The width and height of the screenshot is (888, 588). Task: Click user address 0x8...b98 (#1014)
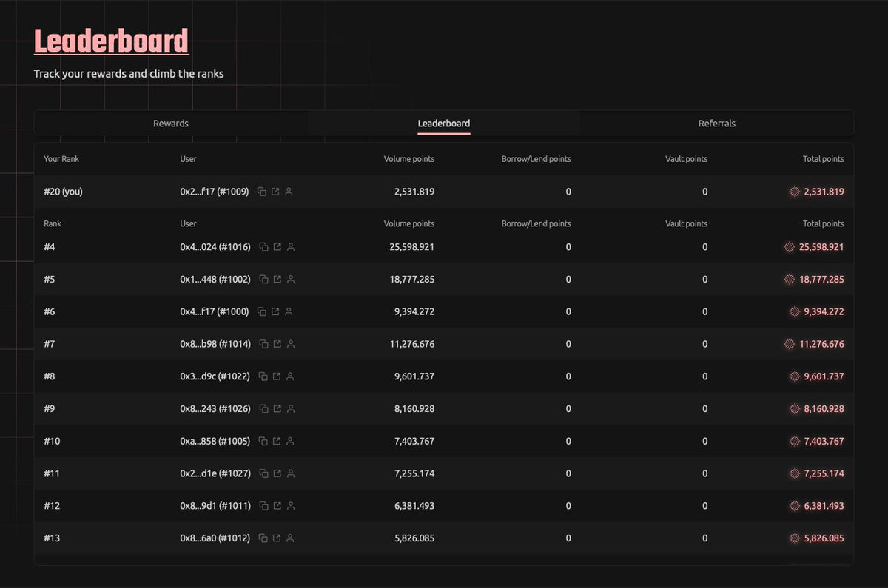215,344
